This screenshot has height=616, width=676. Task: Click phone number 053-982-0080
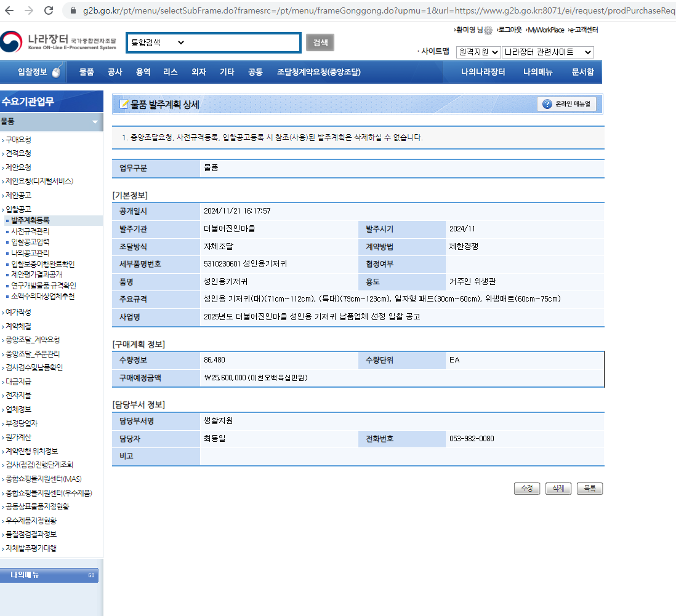(472, 439)
